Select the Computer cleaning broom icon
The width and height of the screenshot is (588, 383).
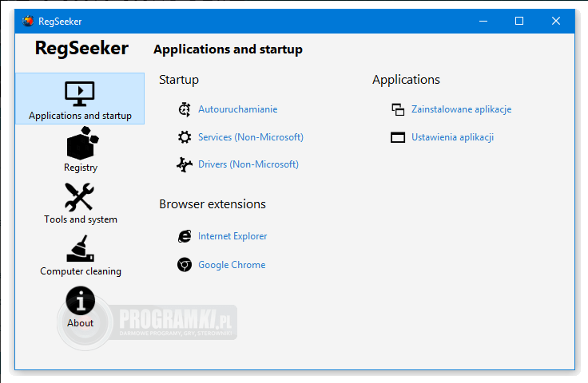tap(80, 249)
